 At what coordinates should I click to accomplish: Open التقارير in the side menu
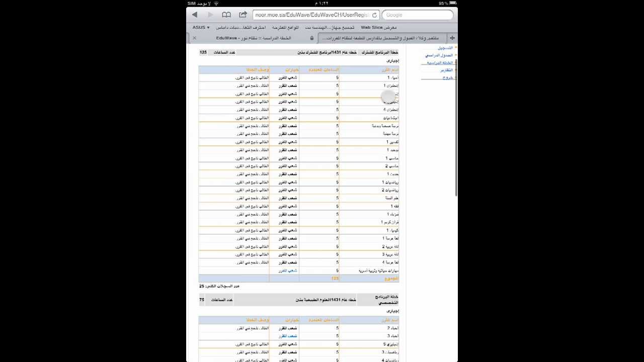446,70
